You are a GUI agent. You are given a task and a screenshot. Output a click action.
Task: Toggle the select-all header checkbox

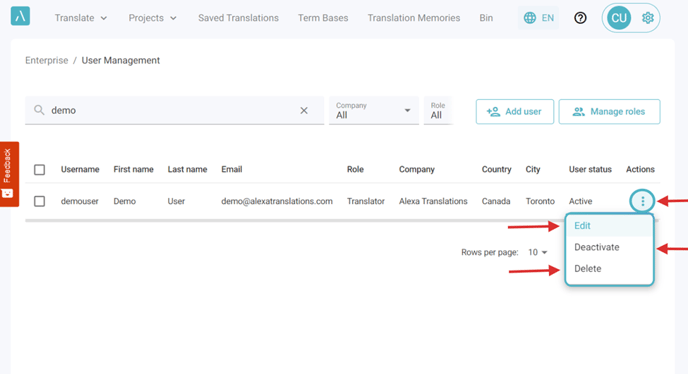click(39, 169)
